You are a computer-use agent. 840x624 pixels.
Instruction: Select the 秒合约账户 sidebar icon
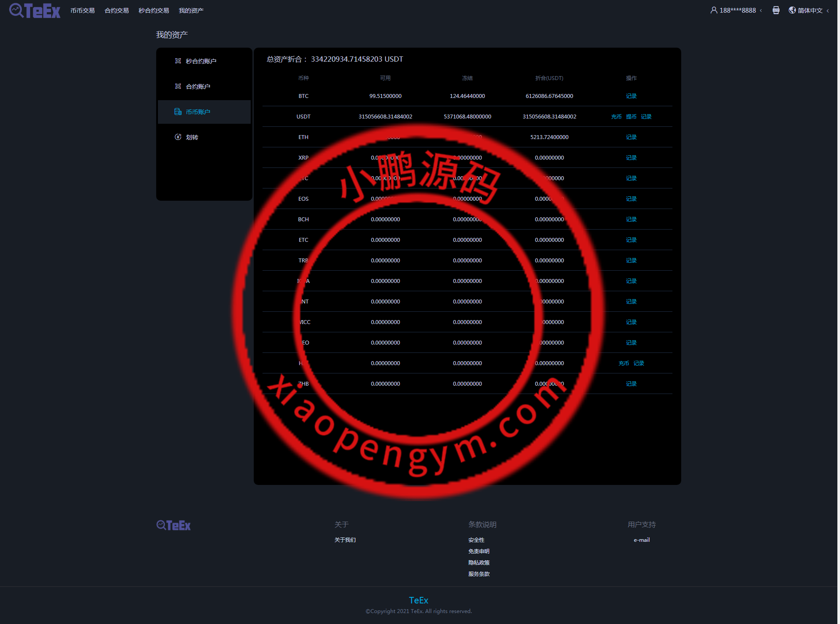pos(178,61)
